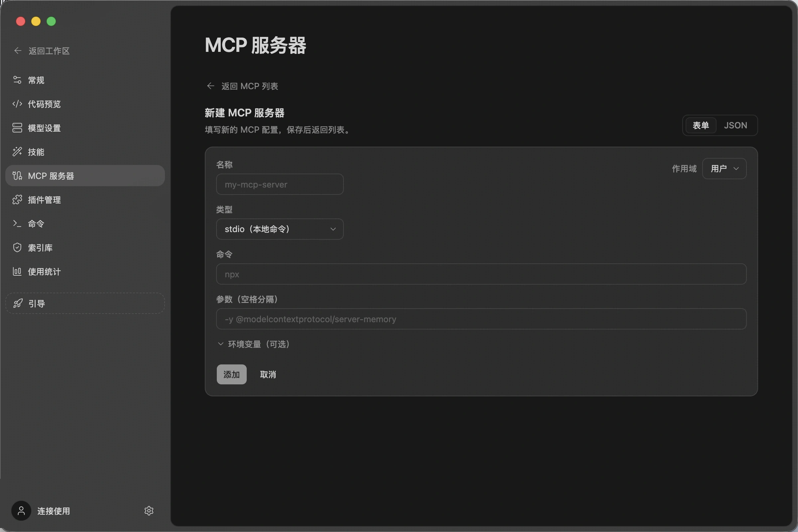Click the 命令 terminal prompt icon
798x532 pixels.
17,223
